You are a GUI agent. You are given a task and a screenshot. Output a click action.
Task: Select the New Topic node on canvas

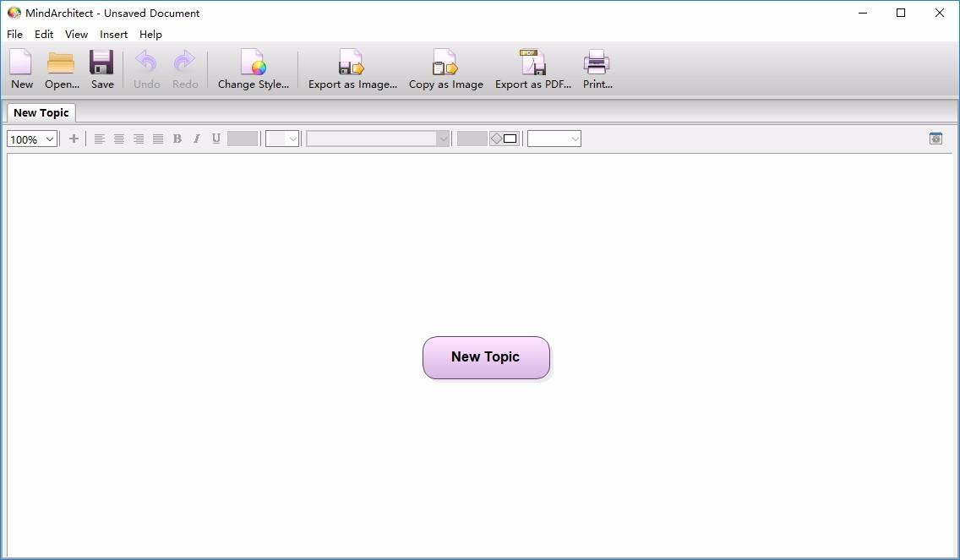[x=486, y=357]
